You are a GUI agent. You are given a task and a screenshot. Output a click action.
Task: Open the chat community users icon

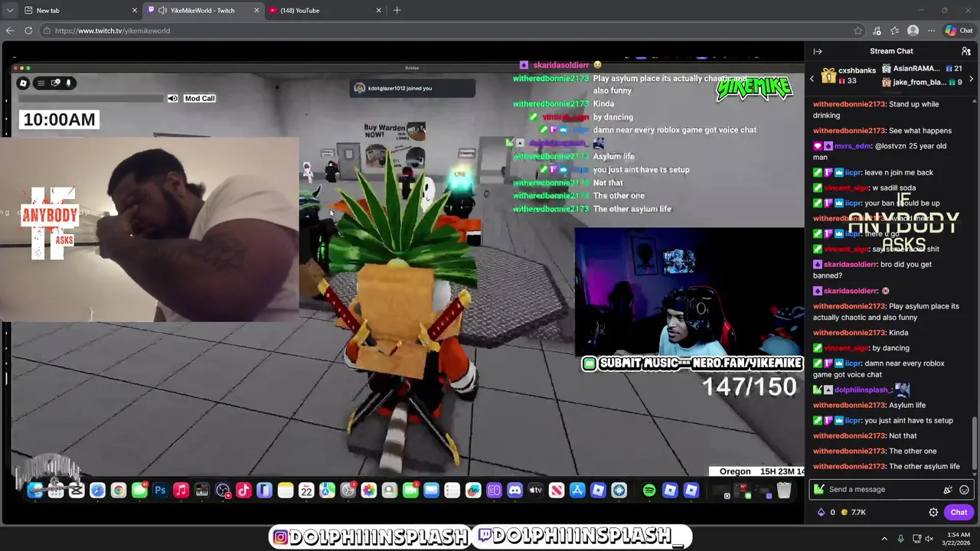tap(966, 51)
